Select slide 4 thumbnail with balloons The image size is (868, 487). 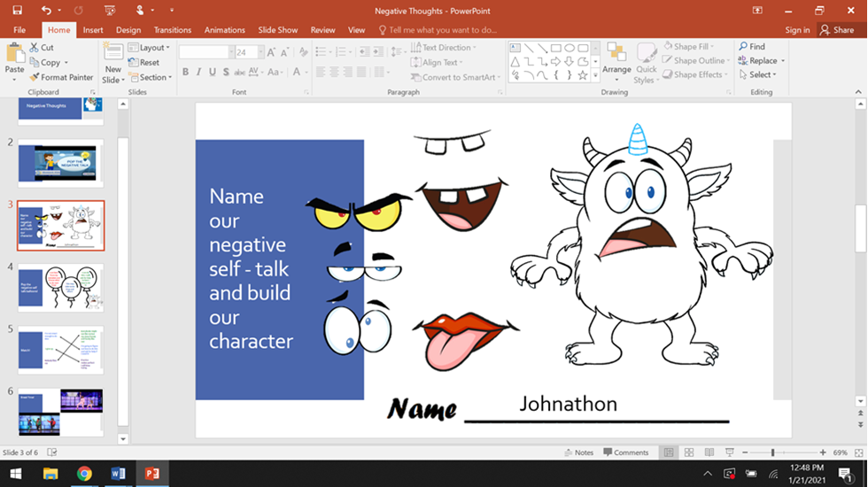coord(61,288)
